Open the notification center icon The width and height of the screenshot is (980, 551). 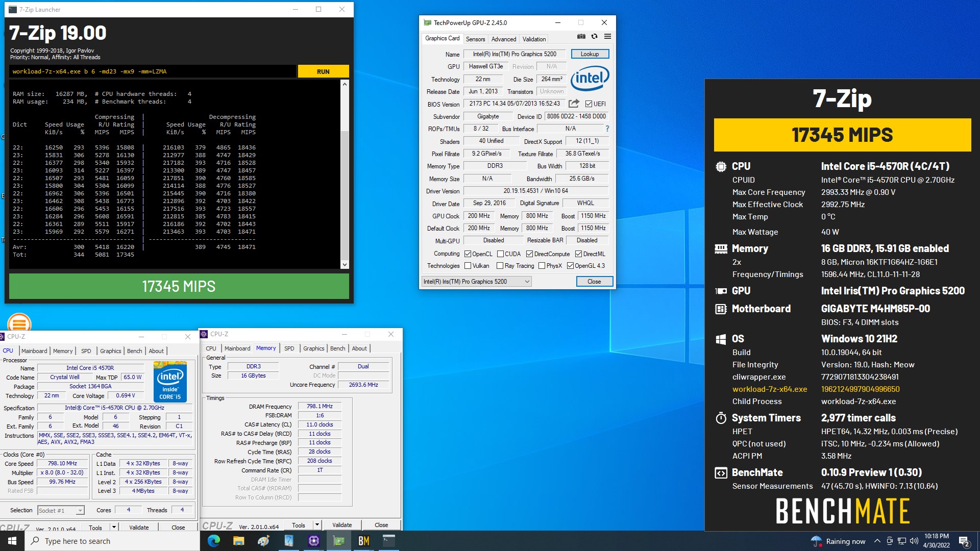click(964, 541)
